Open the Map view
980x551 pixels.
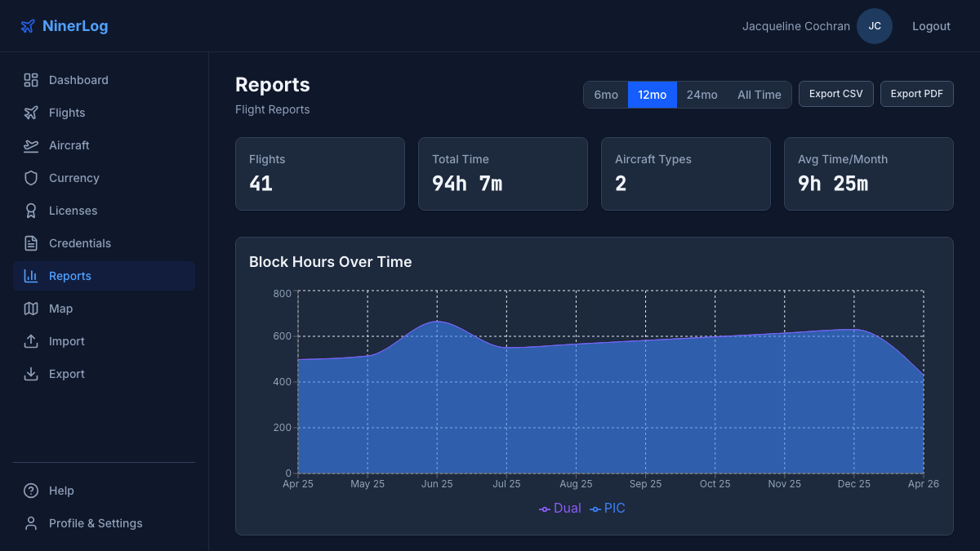(x=104, y=309)
